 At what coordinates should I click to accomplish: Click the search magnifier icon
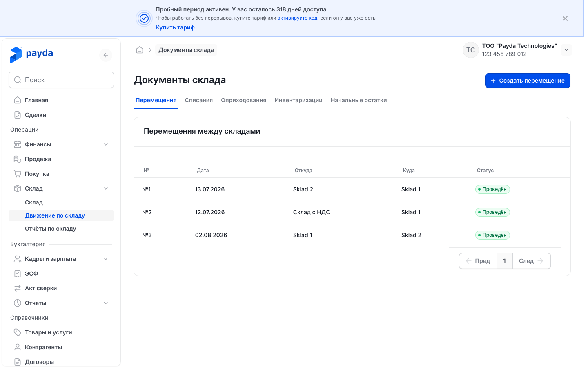pos(18,80)
